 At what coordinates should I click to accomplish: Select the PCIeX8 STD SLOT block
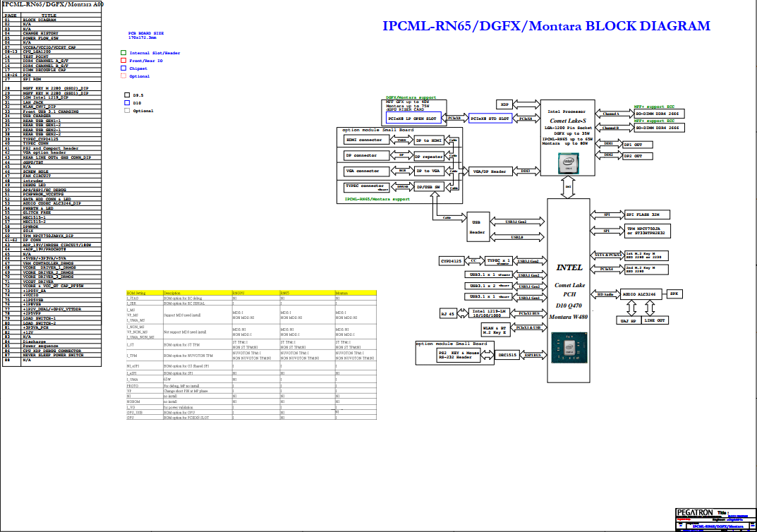[x=490, y=119]
